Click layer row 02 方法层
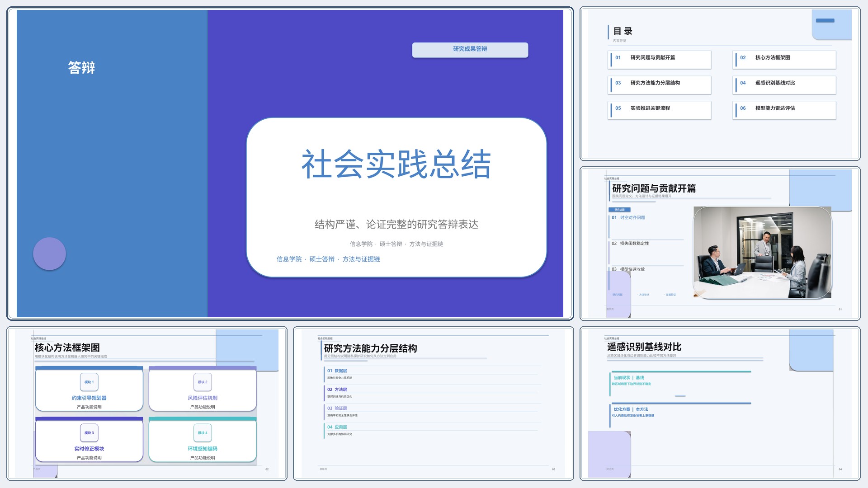Viewport: 868px width, 488px height. [x=432, y=393]
